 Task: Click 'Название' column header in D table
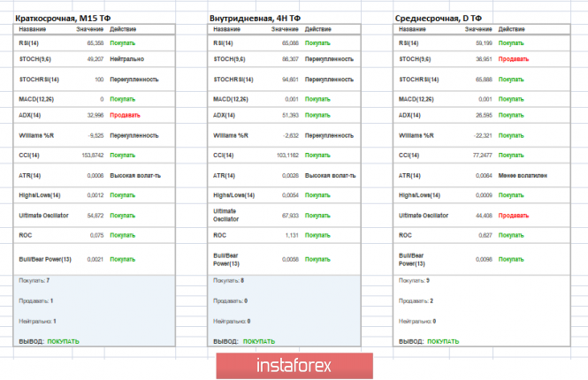(412, 29)
